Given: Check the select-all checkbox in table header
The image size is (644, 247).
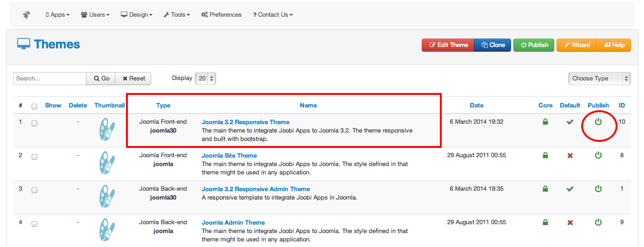Looking at the screenshot, I should click(34, 106).
